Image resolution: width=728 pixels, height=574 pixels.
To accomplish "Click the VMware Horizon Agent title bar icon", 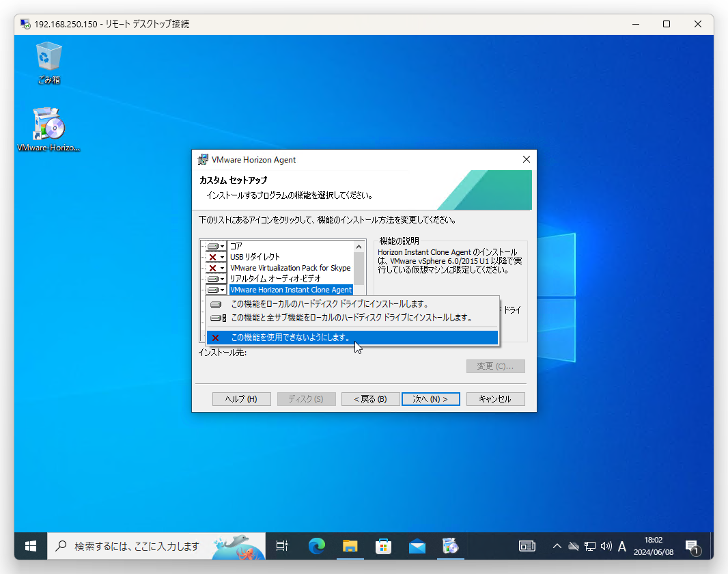I will [x=203, y=160].
